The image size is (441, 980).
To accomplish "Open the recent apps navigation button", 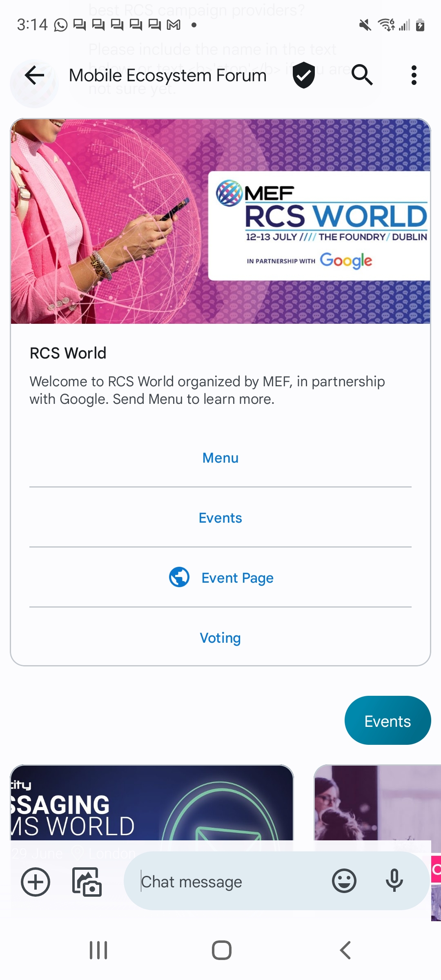I will 98,950.
